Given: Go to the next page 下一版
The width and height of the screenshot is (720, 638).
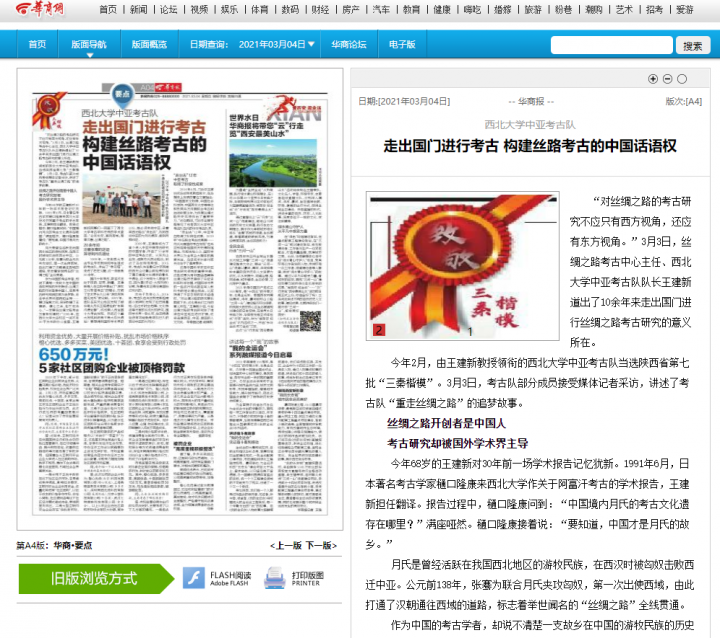Looking at the screenshot, I should [320, 545].
